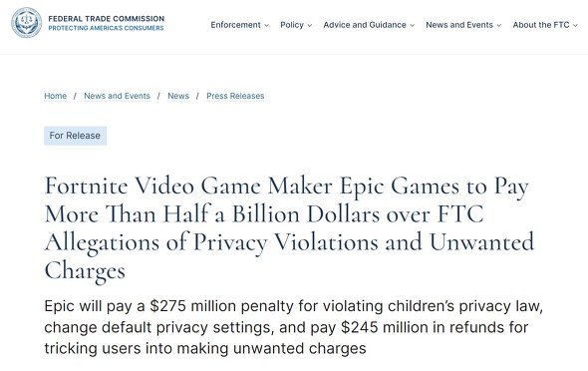Viewport: 588px width, 371px height.
Task: Follow the News breadcrumb link
Action: click(178, 96)
